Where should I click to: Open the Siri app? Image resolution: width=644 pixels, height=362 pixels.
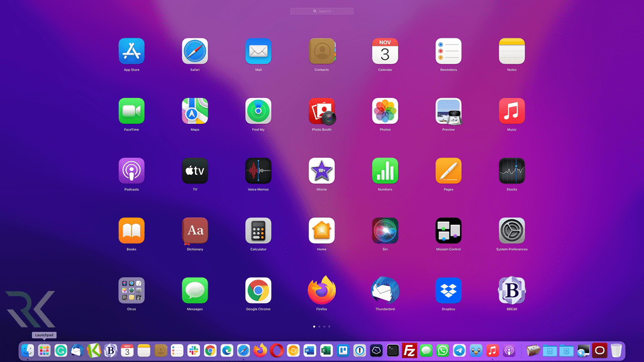[x=385, y=231]
